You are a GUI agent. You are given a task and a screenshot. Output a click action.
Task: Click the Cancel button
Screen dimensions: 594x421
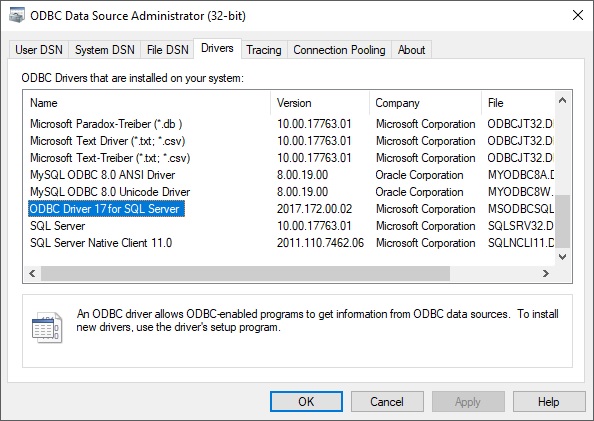pyautogui.click(x=387, y=402)
